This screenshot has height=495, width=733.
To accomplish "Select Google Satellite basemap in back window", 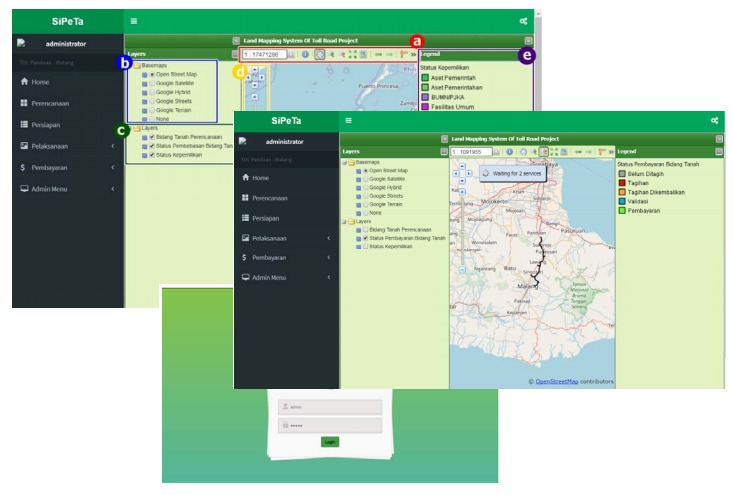I will tap(153, 83).
